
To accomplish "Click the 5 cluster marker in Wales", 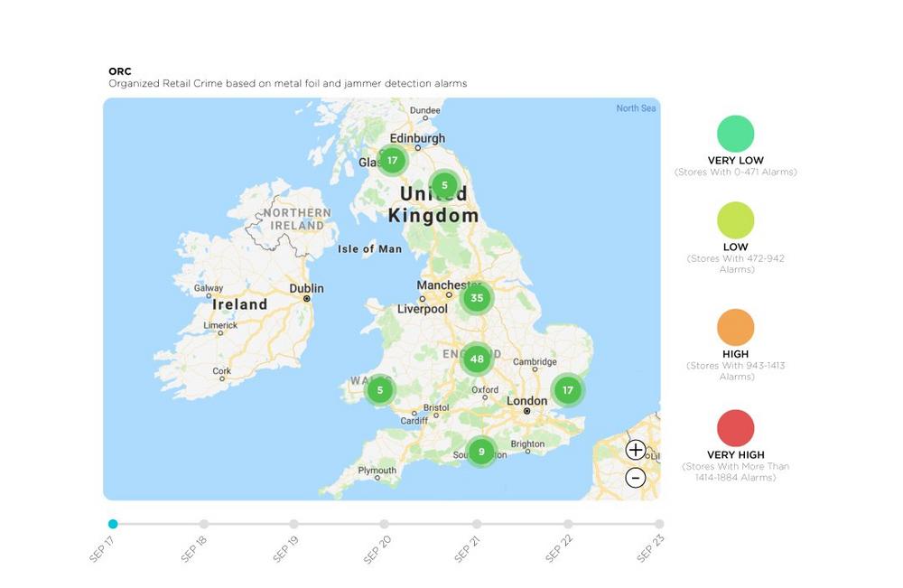I will [379, 390].
